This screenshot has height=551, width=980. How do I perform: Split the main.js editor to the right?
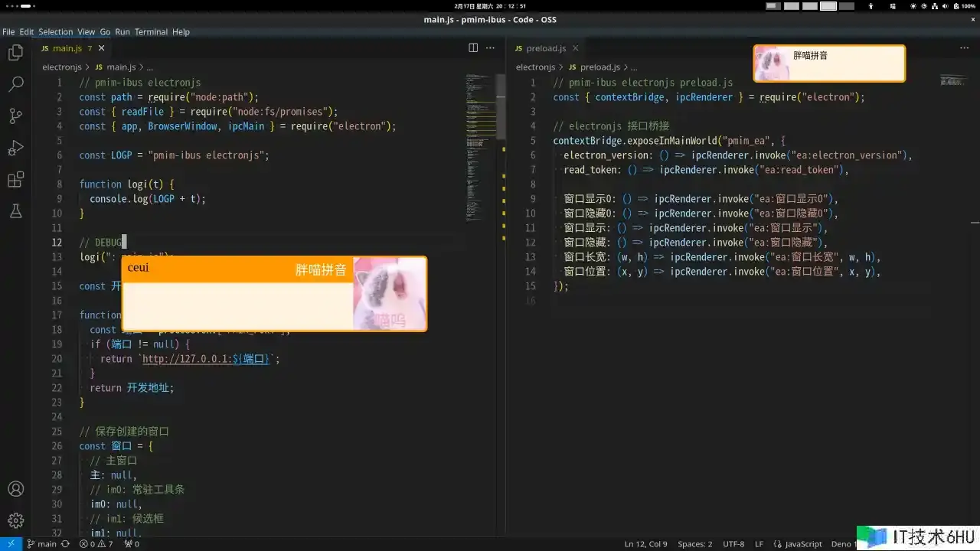[473, 47]
